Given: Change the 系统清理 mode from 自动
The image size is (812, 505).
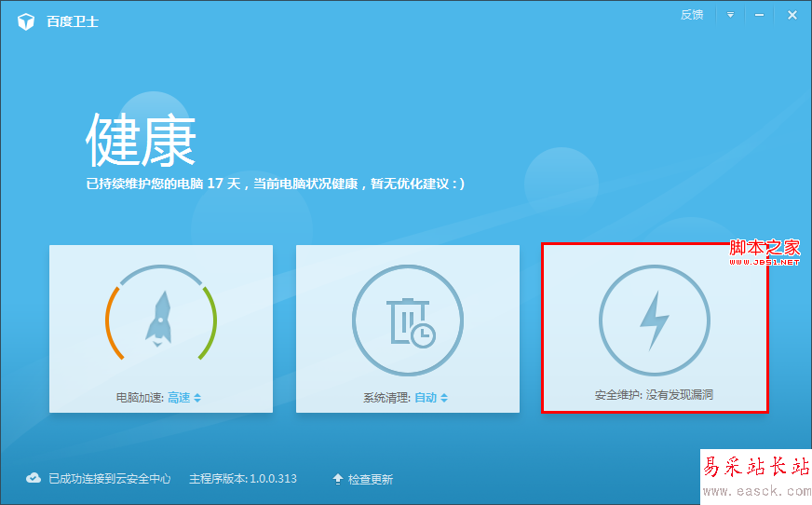Looking at the screenshot, I should [x=431, y=398].
